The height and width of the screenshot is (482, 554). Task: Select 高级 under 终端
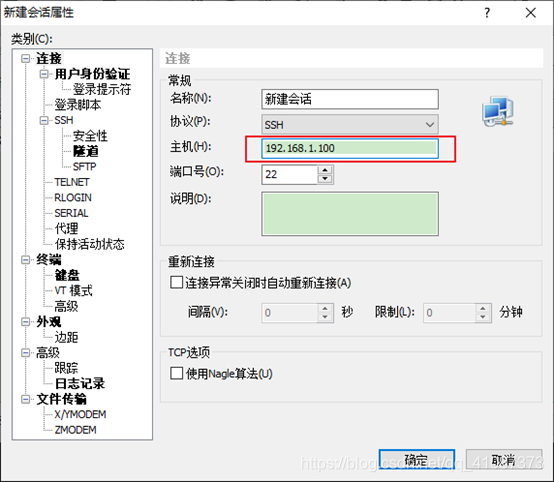tap(66, 306)
